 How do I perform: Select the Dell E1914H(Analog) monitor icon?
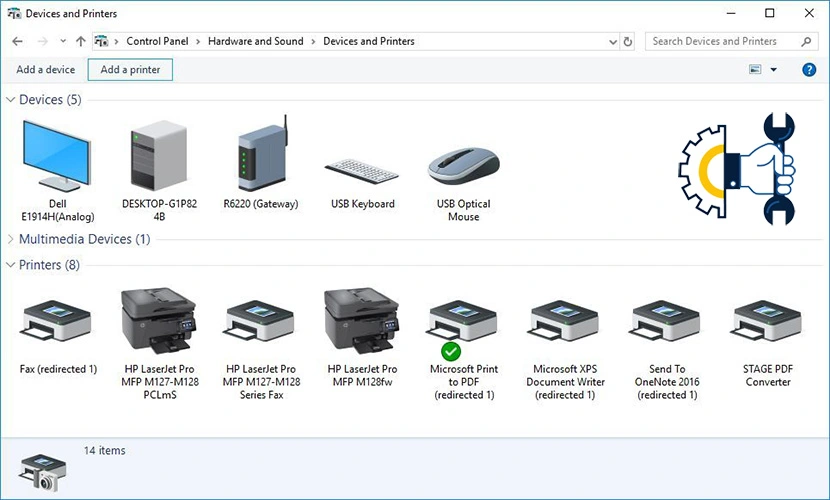tap(57, 156)
